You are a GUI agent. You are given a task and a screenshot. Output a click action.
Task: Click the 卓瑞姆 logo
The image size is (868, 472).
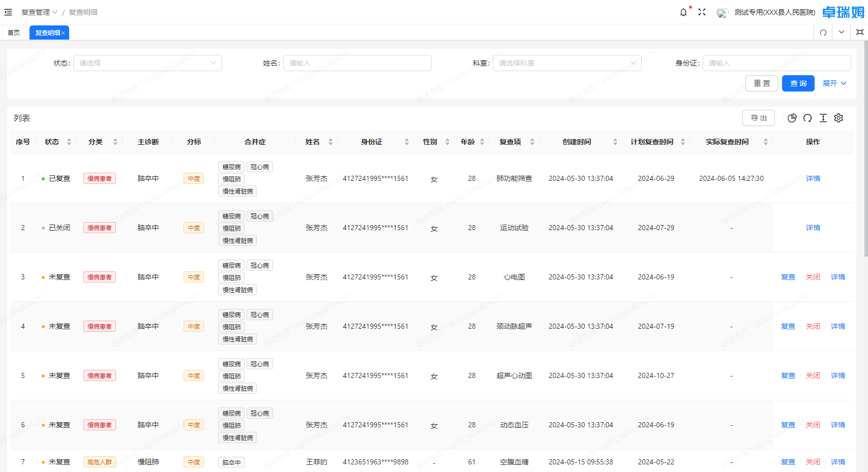tap(843, 12)
